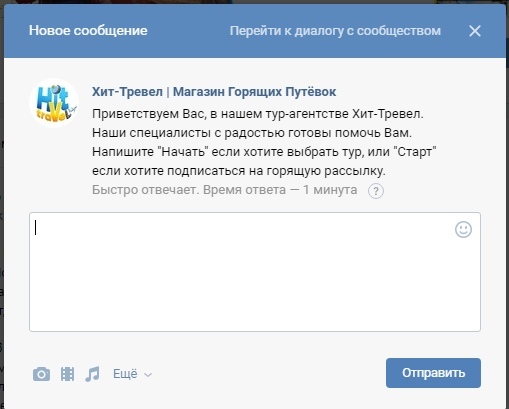Focus the new message text field
The height and width of the screenshot is (409, 509).
[255, 272]
